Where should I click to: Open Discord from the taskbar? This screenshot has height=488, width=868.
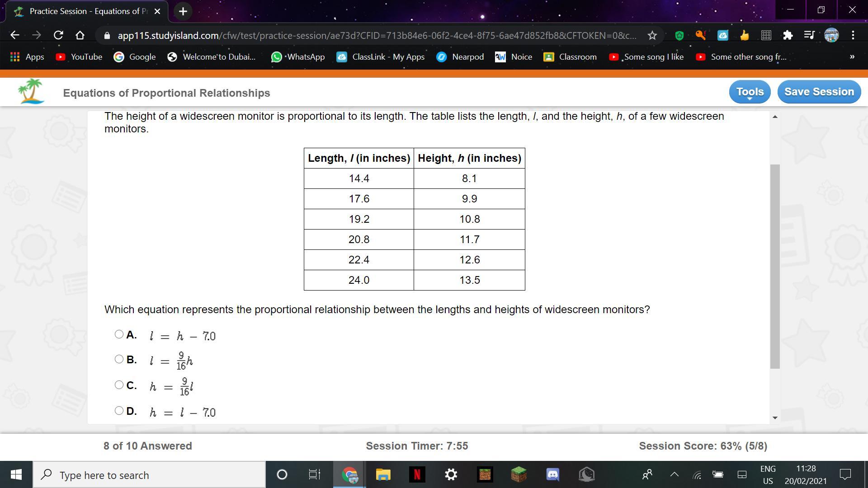pos(552,474)
